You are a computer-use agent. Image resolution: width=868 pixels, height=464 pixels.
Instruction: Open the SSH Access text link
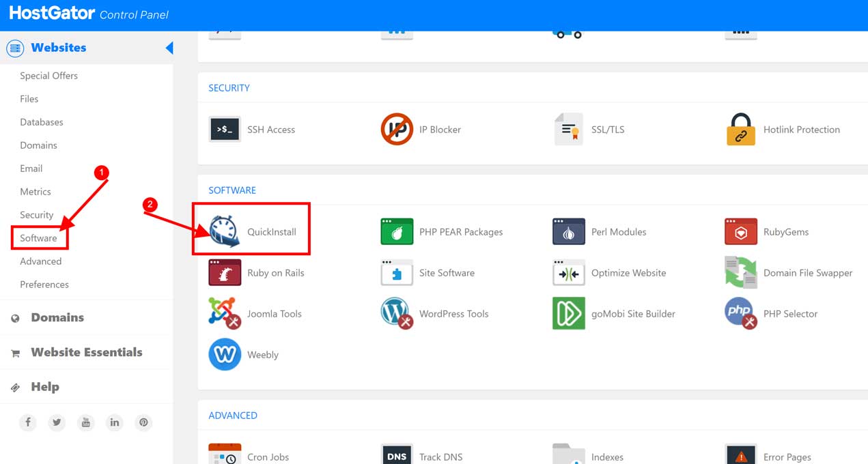271,130
